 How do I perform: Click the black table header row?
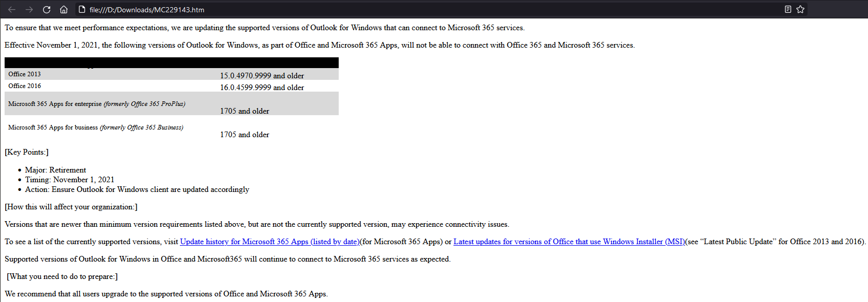coord(171,62)
